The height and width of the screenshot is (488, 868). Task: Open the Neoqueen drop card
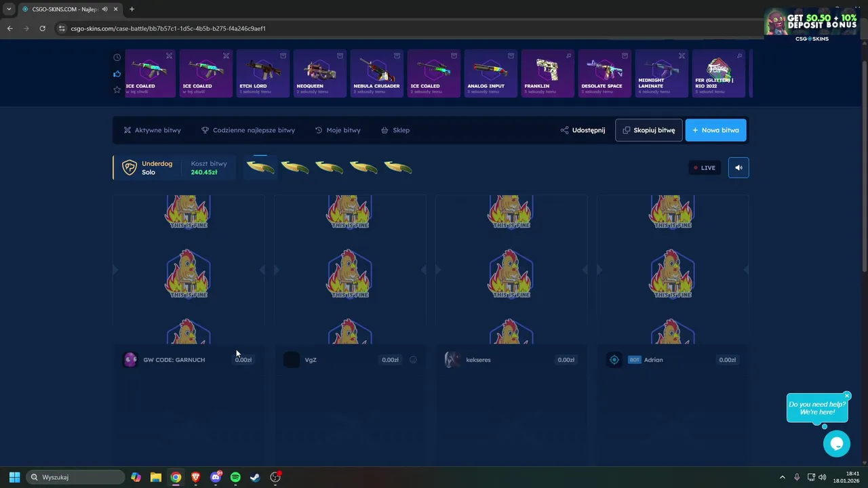pyautogui.click(x=320, y=73)
